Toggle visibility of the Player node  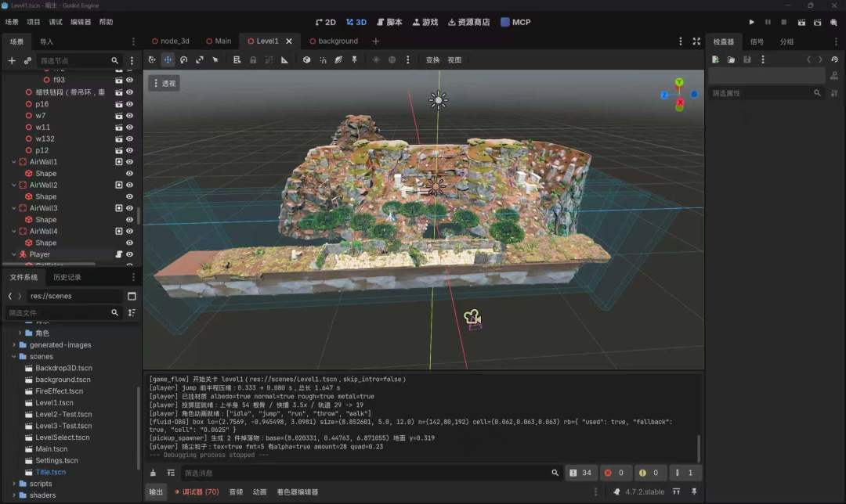(129, 254)
